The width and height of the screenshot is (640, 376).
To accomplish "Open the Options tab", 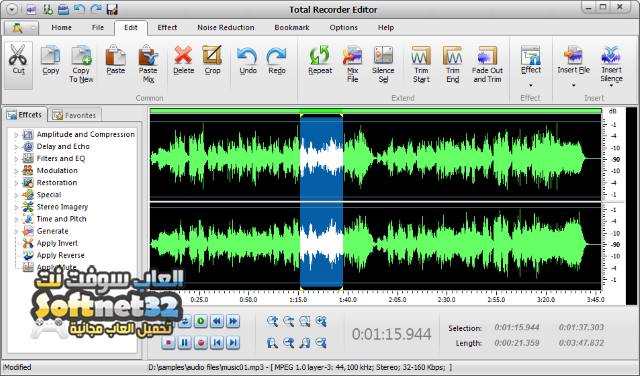I will [x=343, y=27].
